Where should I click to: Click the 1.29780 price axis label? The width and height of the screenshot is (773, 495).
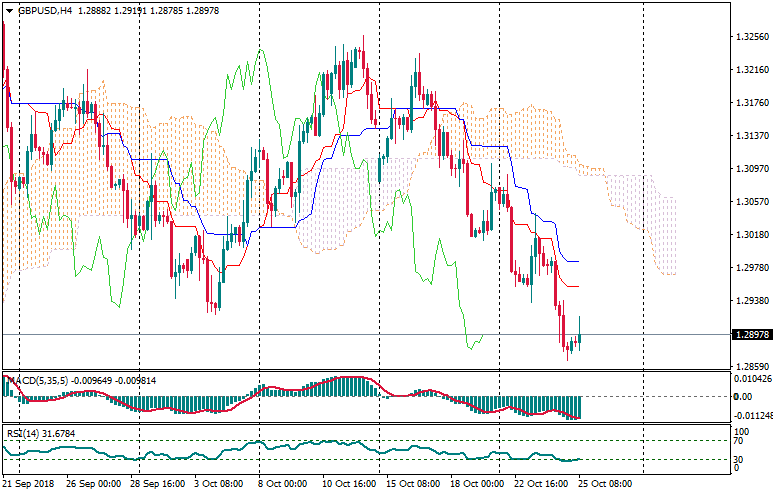pos(750,268)
